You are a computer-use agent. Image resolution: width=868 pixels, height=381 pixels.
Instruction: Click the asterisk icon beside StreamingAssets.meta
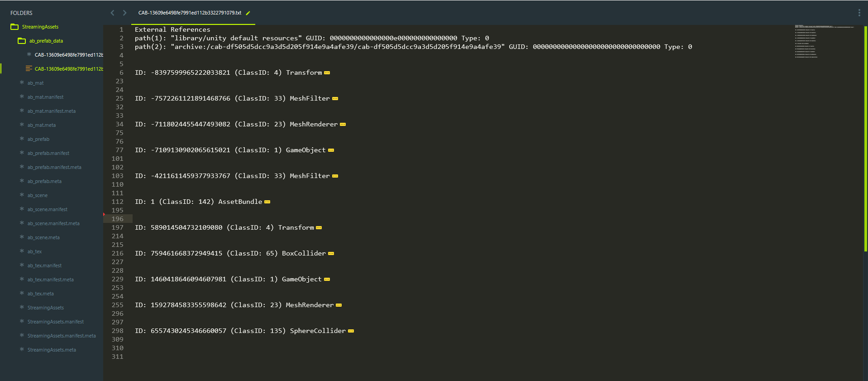(x=22, y=349)
